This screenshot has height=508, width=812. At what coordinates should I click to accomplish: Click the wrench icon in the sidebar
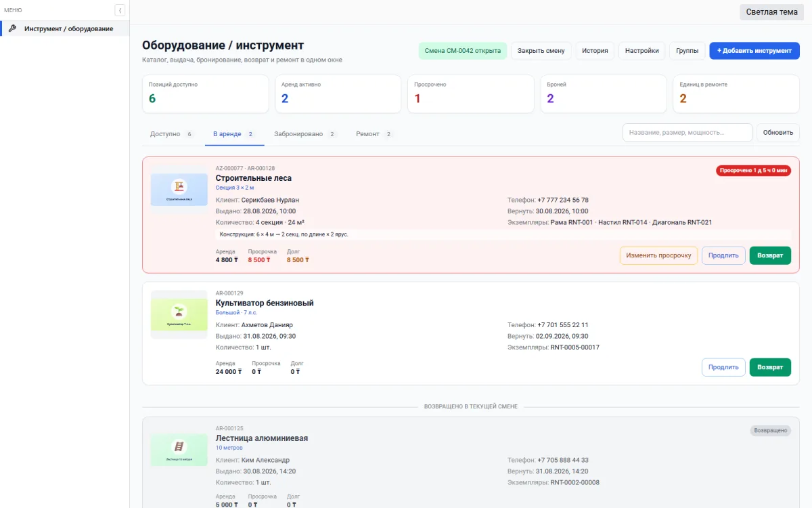pos(12,28)
